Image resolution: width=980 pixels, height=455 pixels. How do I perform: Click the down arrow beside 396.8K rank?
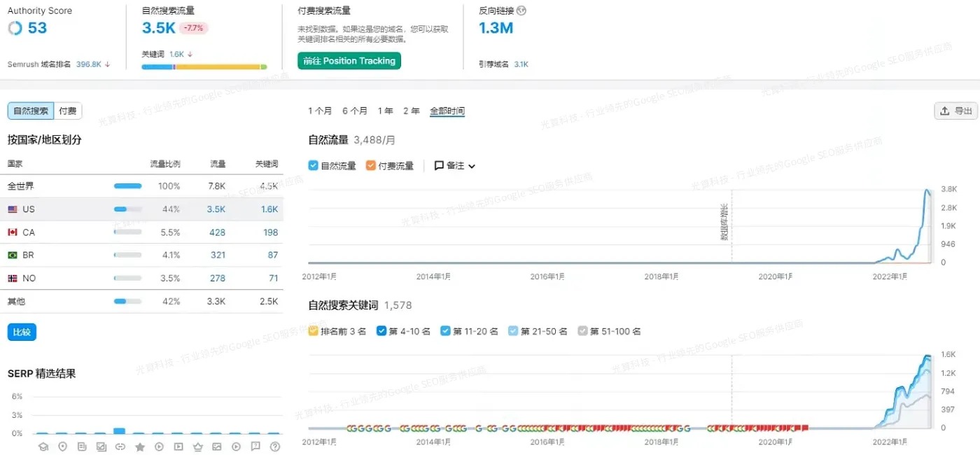(x=108, y=64)
